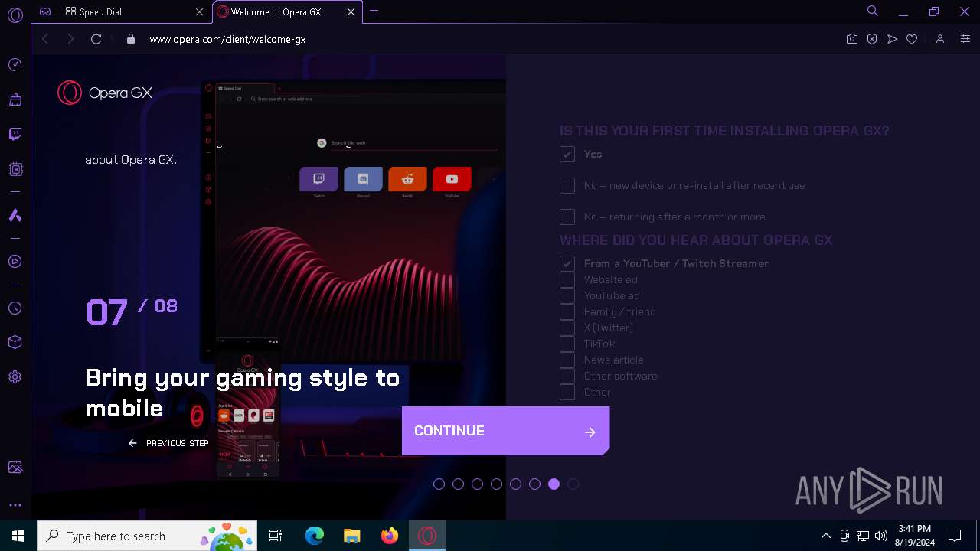Open GX Cleaner icon in sidebar
This screenshot has height=551, width=980.
(15, 99)
